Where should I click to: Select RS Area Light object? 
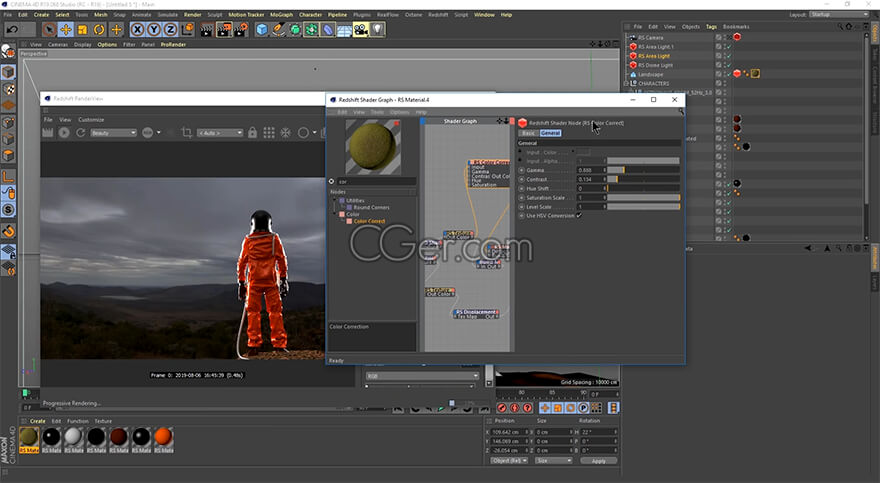click(654, 56)
